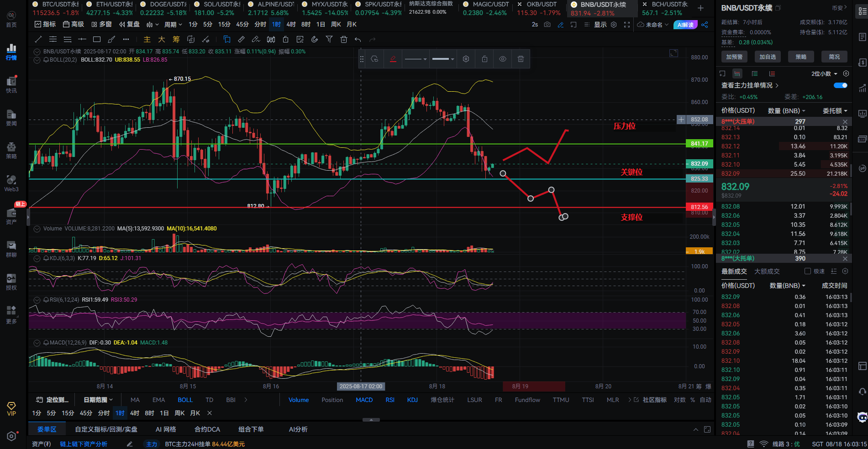Open 指标 indicators button
This screenshot has height=449, width=868.
coord(45,24)
